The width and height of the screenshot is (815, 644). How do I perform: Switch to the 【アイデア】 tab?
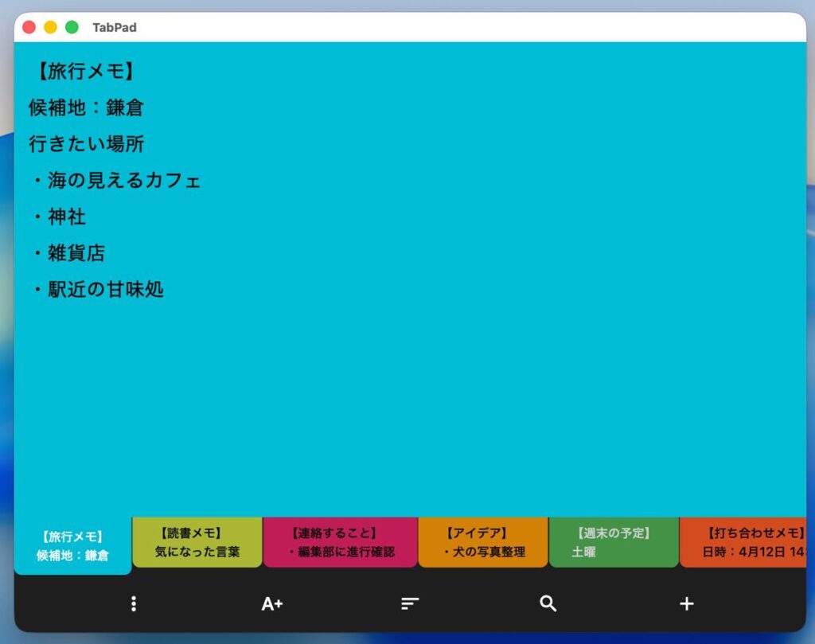point(482,542)
